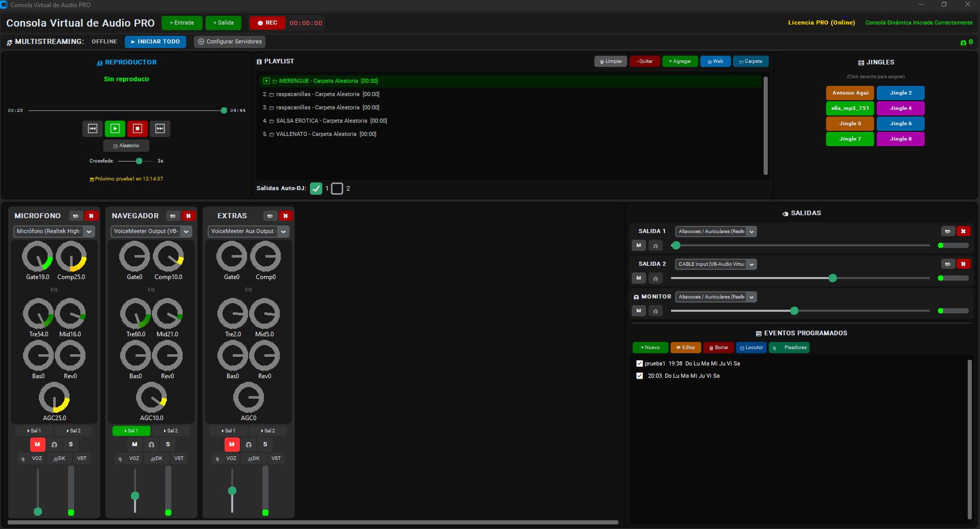The image size is (980, 529).
Task: Enable headphone cue on MICROFONO channel
Action: pos(54,445)
